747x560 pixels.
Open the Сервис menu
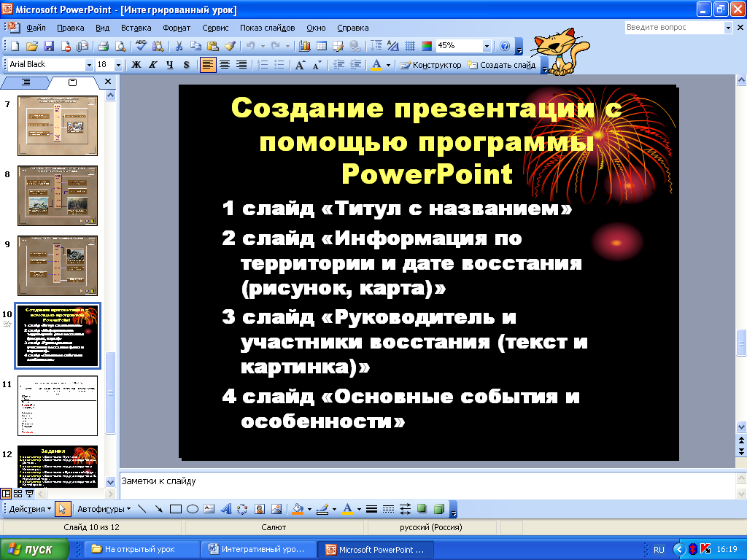pos(215,28)
